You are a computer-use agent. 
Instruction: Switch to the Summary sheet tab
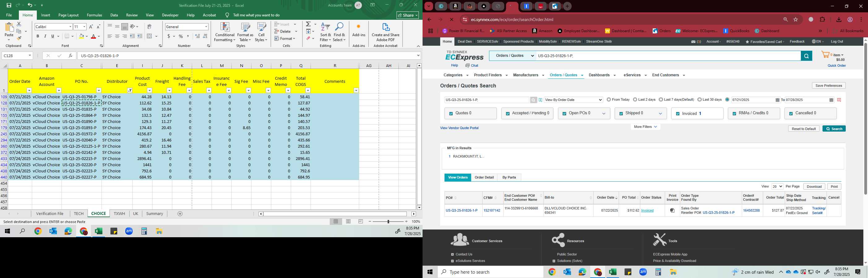(155, 214)
